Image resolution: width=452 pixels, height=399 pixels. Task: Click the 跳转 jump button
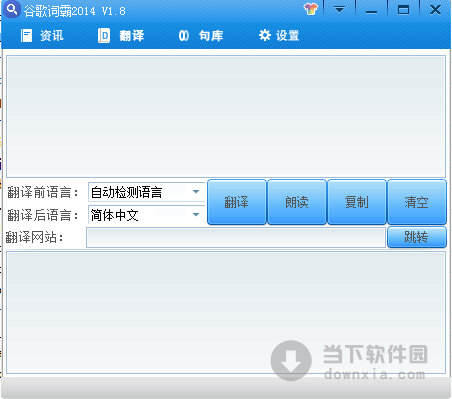(417, 237)
